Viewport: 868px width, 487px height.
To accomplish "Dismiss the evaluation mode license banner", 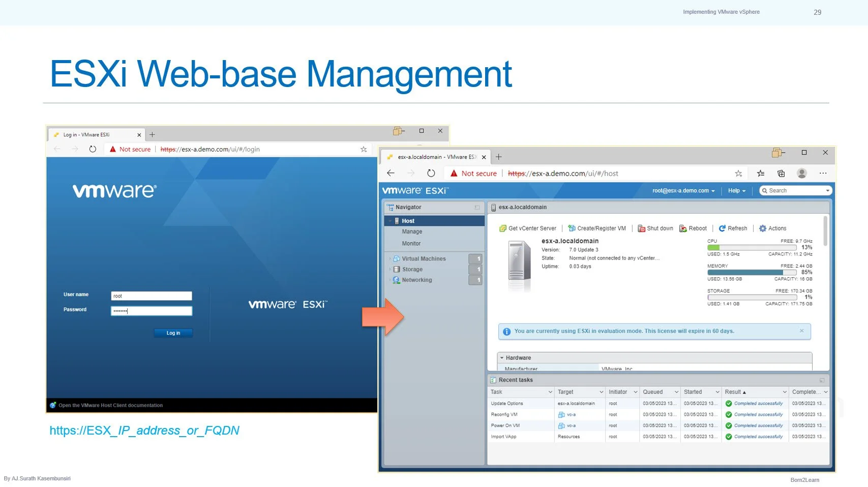I will [x=802, y=331].
